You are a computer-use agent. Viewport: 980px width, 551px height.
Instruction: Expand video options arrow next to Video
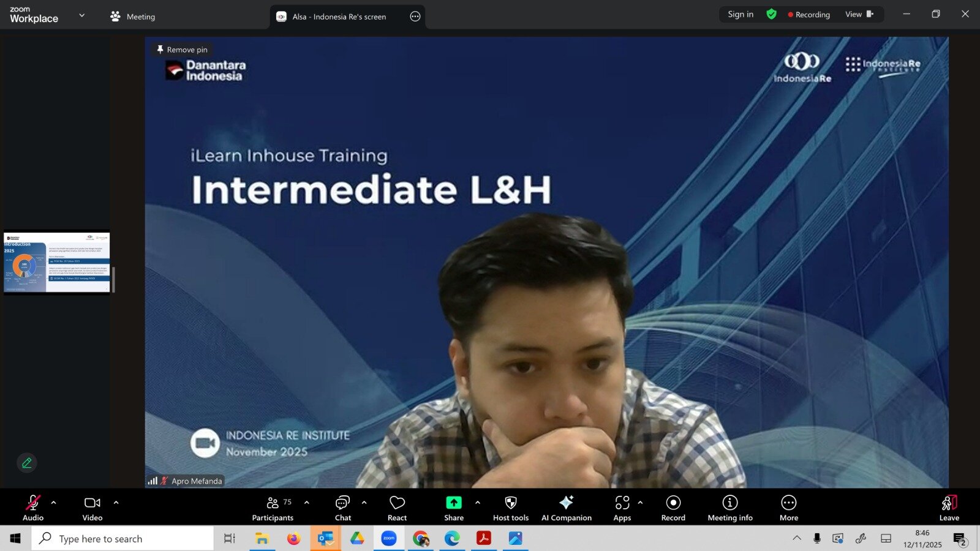pos(116,503)
